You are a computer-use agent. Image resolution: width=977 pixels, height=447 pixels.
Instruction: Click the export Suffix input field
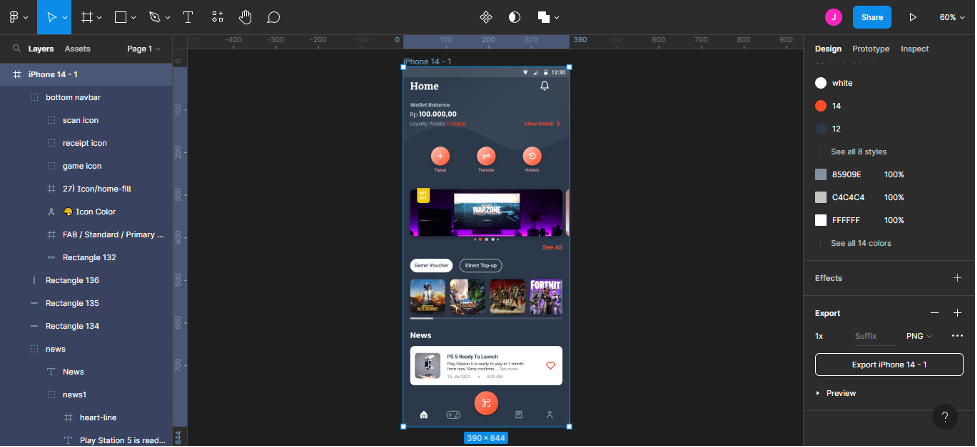pyautogui.click(x=874, y=336)
